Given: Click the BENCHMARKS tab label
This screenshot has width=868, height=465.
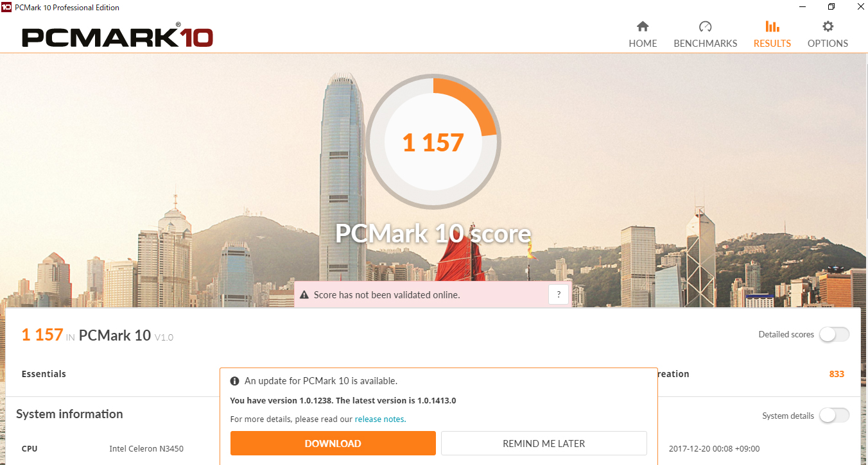Looking at the screenshot, I should click(706, 44).
